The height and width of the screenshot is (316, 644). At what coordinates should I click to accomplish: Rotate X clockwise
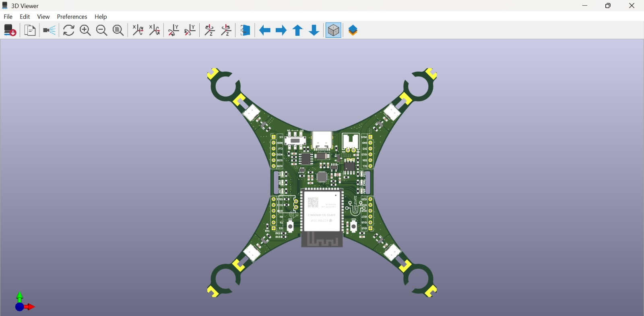(138, 30)
